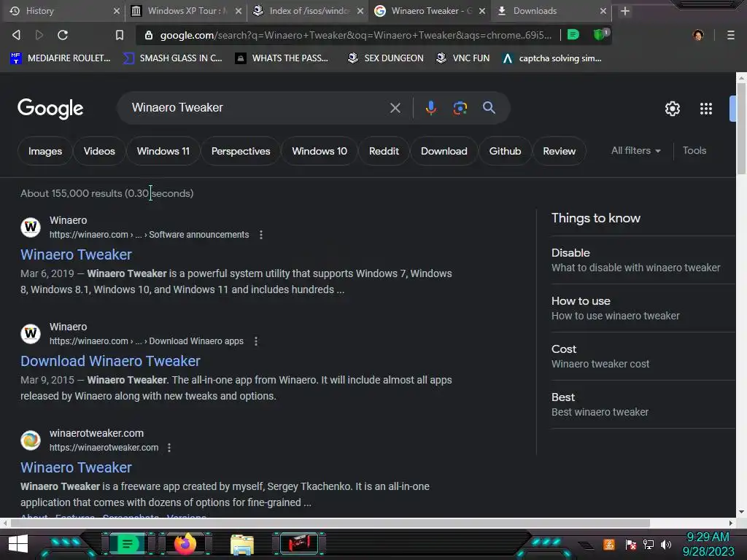Open the WHATS THE PASS... bookmark
The width and height of the screenshot is (747, 560).
282,58
